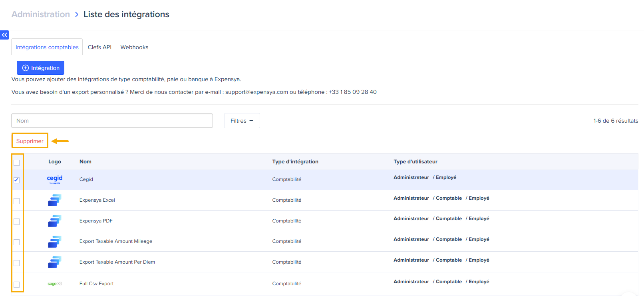This screenshot has width=644, height=296.
Task: Focus the Nom search field
Action: 112,121
